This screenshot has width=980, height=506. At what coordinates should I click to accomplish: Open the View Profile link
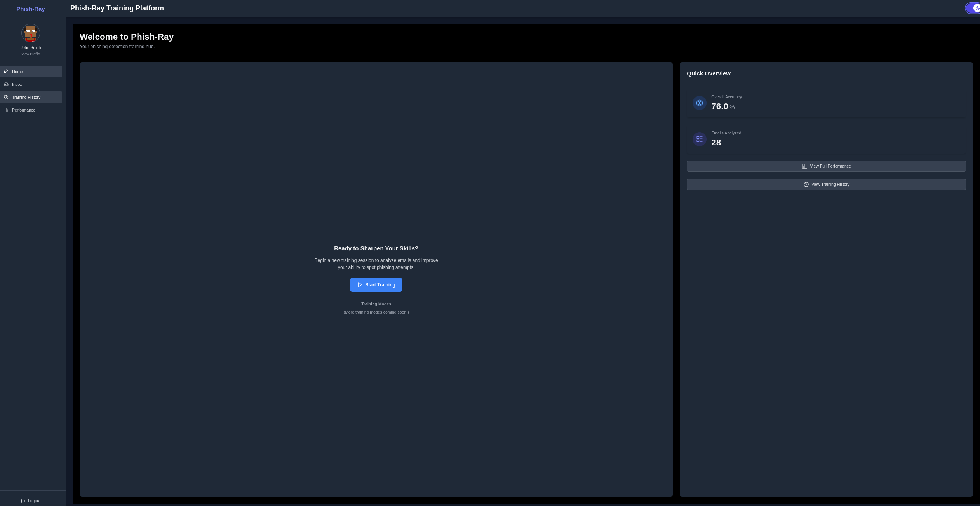pos(31,54)
